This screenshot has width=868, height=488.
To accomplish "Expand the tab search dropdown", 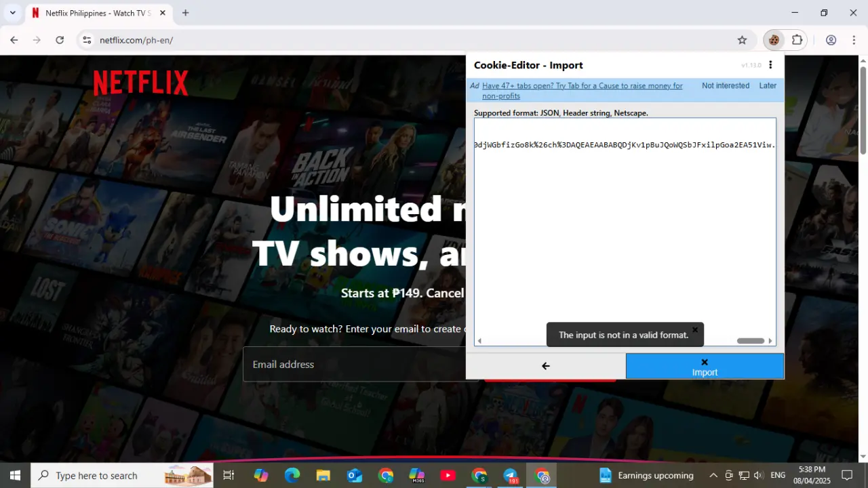I will [x=12, y=13].
